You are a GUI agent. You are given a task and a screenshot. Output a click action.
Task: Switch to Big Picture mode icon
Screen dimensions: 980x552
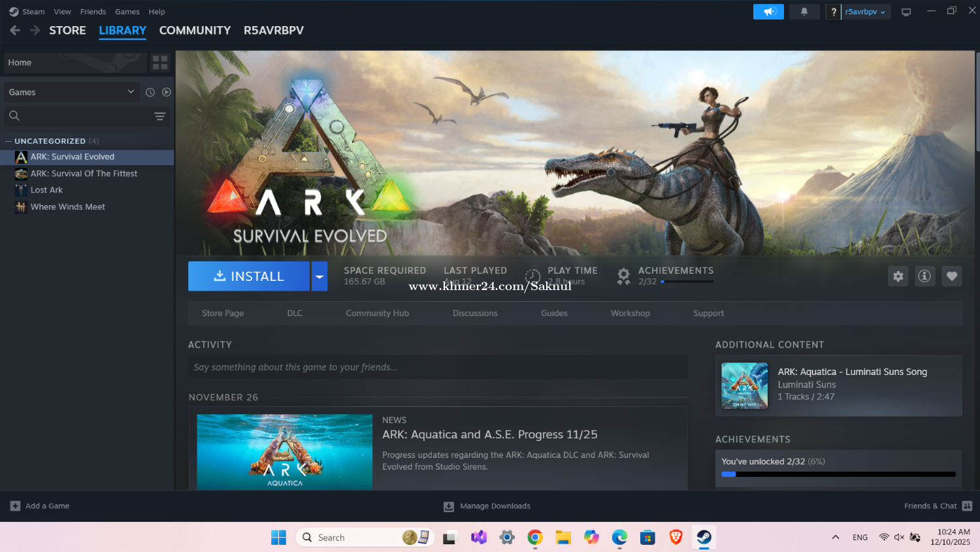tap(906, 12)
